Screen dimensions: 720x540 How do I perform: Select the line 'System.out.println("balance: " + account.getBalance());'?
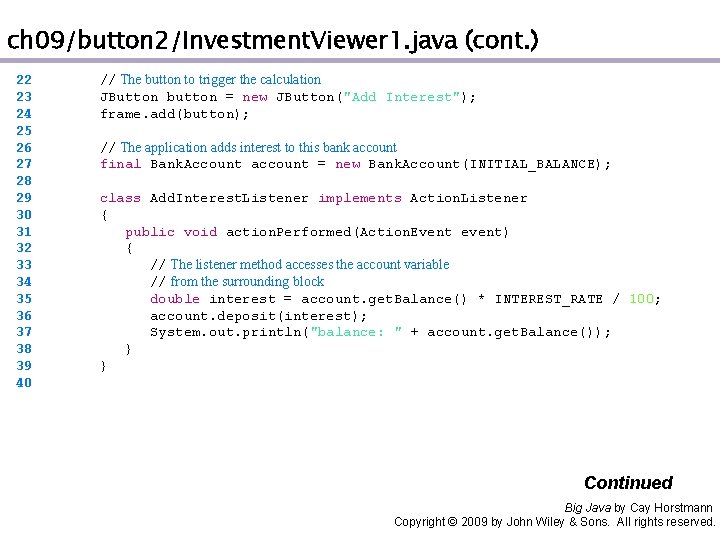coord(381,332)
